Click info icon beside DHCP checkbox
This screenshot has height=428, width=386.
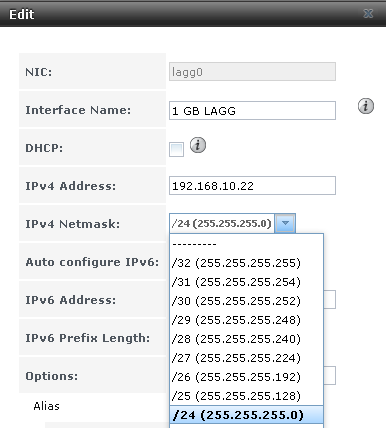pyautogui.click(x=198, y=145)
